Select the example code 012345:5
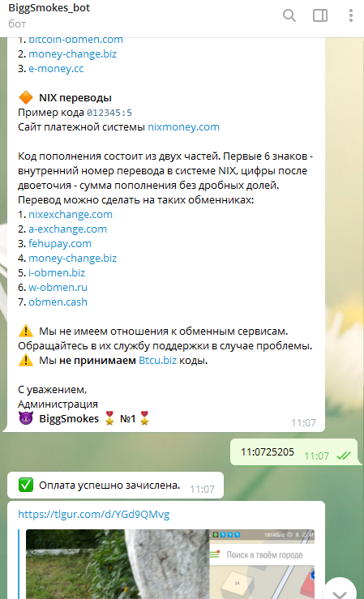The image size is (364, 599). click(109, 113)
